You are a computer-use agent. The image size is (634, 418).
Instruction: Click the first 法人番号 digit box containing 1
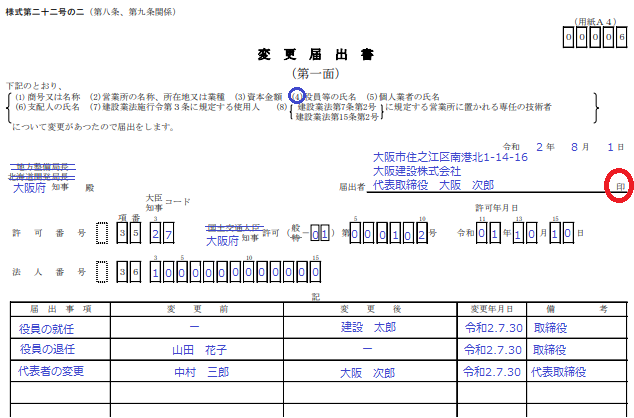coord(155,272)
